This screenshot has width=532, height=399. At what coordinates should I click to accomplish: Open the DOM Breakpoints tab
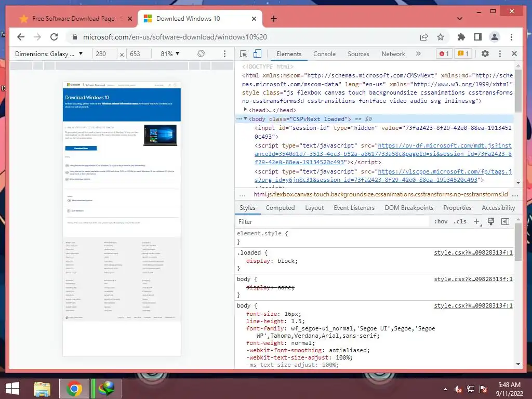pos(409,208)
